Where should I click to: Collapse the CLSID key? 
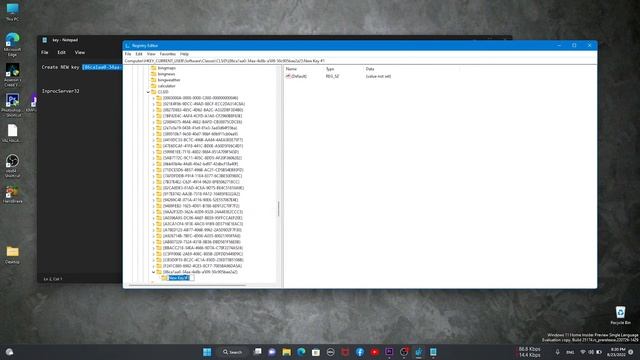(148, 92)
